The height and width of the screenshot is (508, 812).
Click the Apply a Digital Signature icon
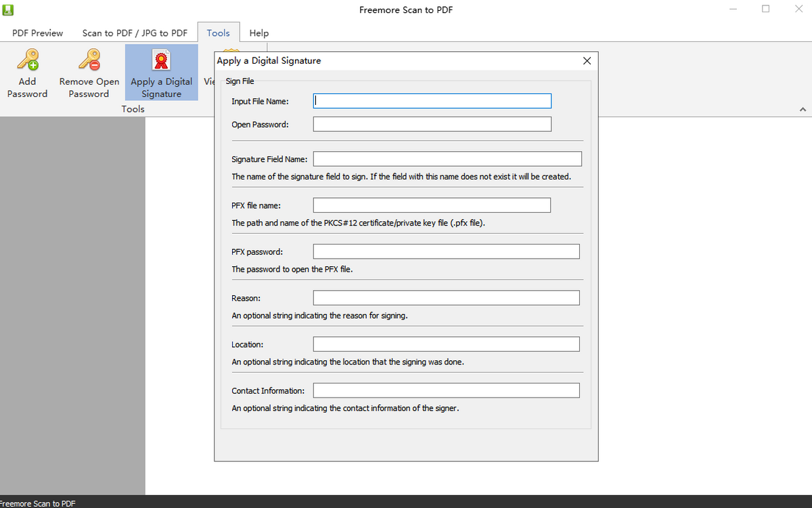[162, 60]
